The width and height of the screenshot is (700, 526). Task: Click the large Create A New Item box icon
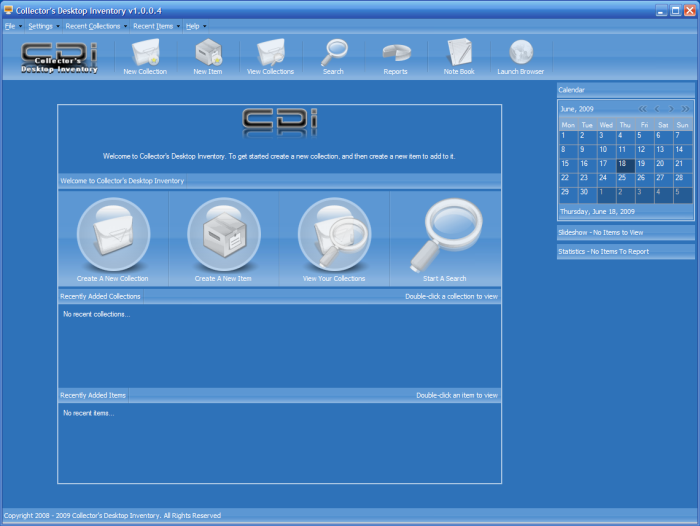[224, 234]
